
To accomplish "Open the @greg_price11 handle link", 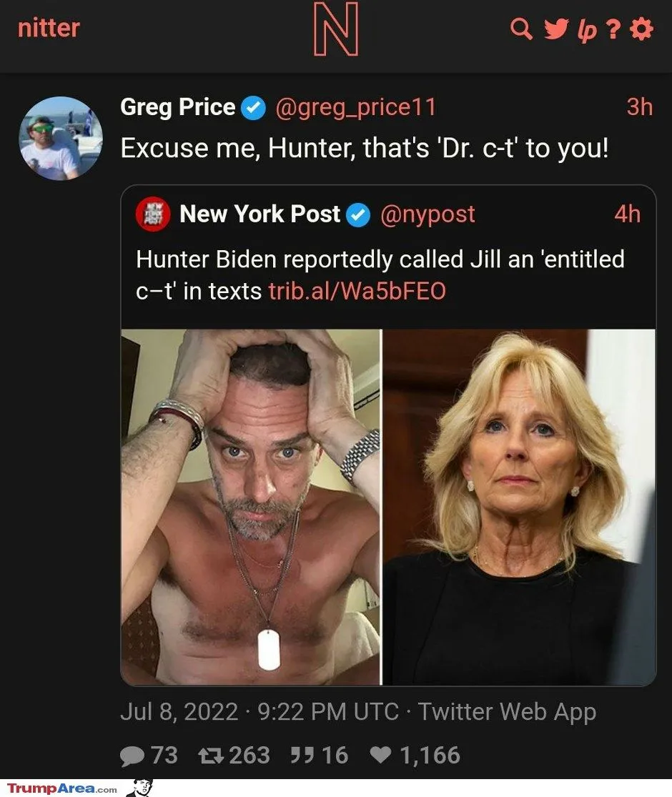I will 355,107.
